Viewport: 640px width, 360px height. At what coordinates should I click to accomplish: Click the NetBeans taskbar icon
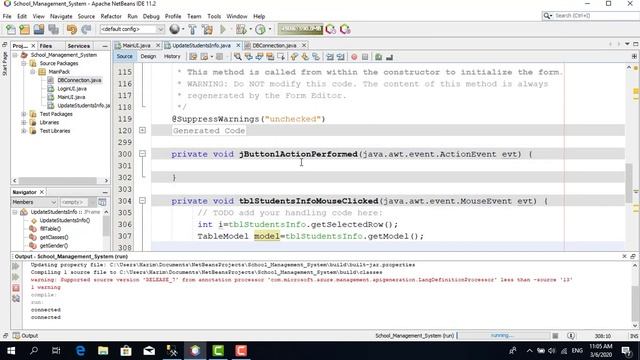click(x=195, y=351)
